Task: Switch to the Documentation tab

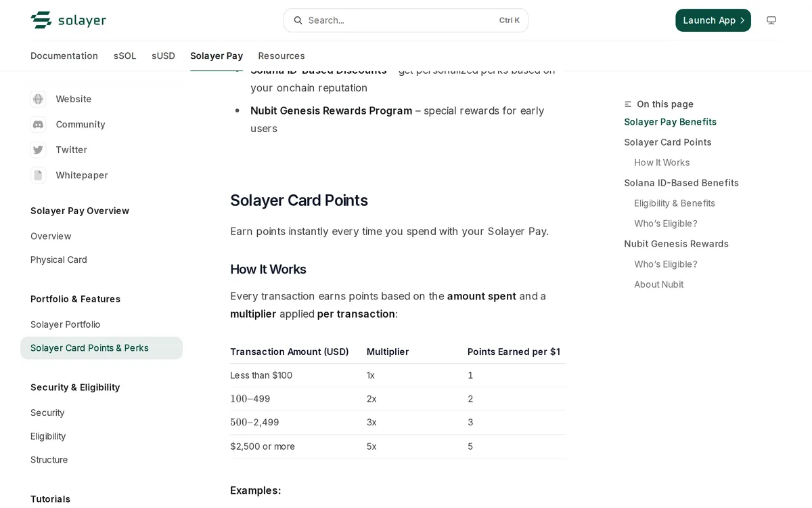Action: [64, 56]
